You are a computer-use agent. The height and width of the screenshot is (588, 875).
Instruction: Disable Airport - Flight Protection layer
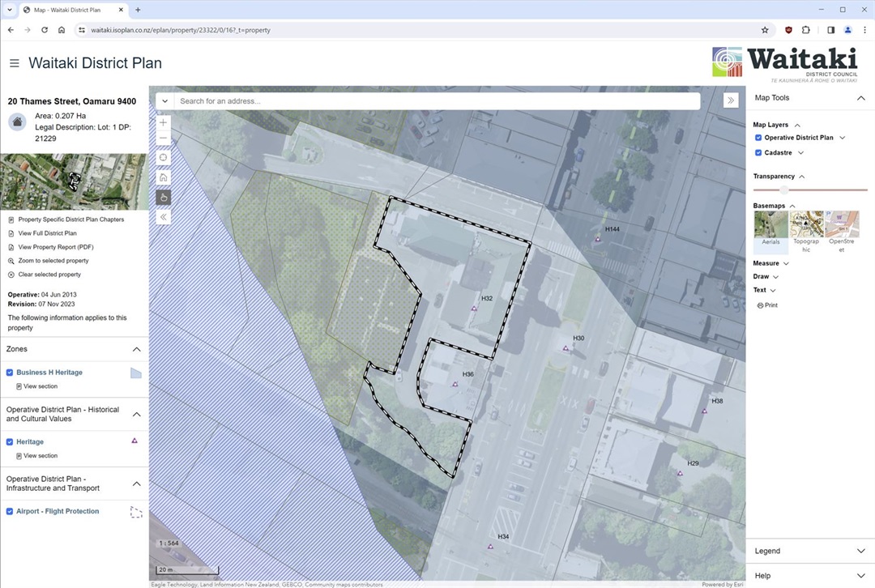tap(9, 511)
